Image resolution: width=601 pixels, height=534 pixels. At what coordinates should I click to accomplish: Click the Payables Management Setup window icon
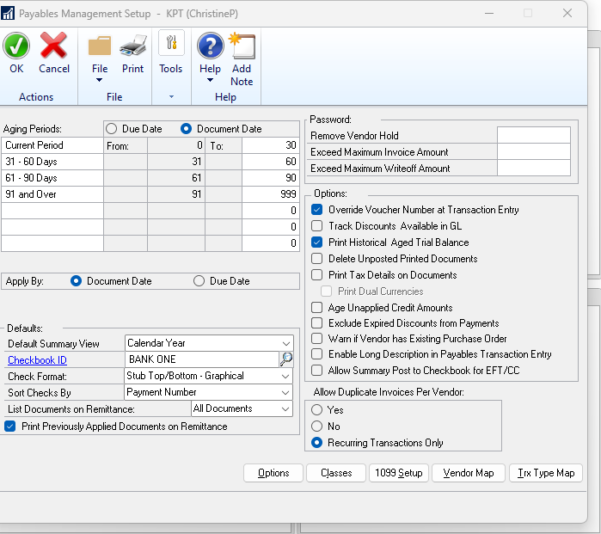click(x=8, y=13)
